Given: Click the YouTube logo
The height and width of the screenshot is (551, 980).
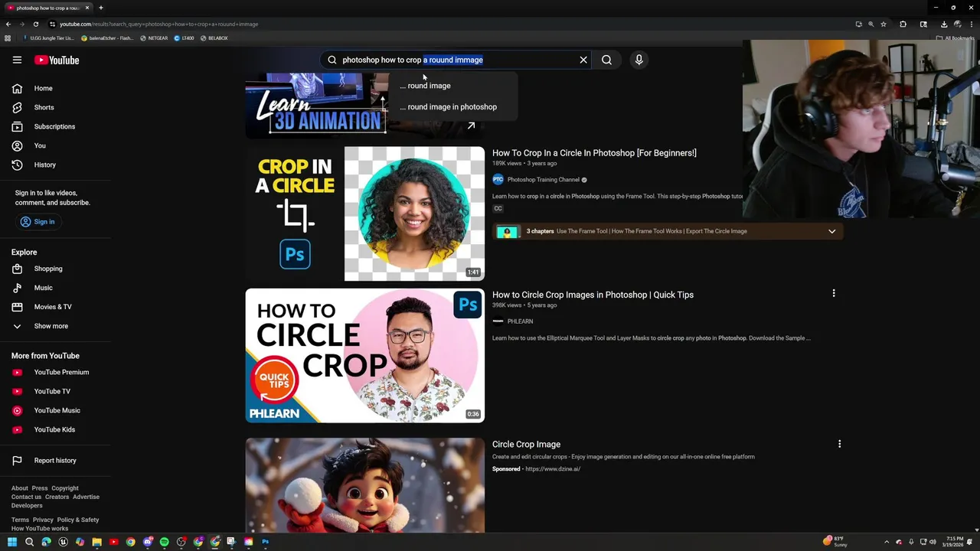Looking at the screenshot, I should click(57, 60).
